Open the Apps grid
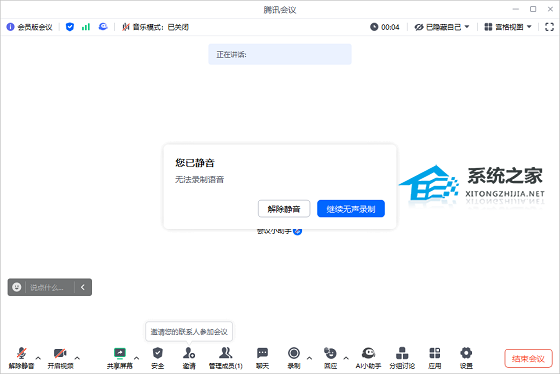The width and height of the screenshot is (560, 374). 435,357
